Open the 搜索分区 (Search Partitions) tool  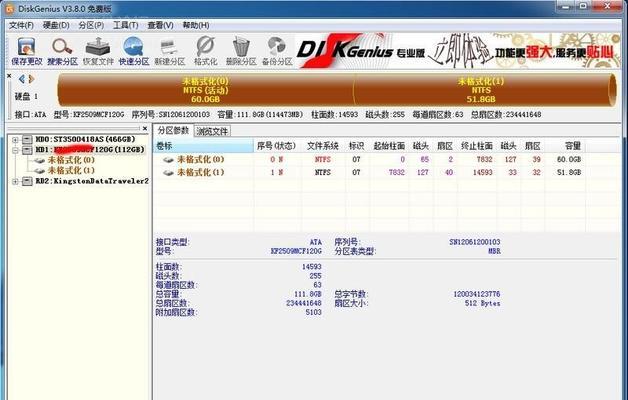62,51
